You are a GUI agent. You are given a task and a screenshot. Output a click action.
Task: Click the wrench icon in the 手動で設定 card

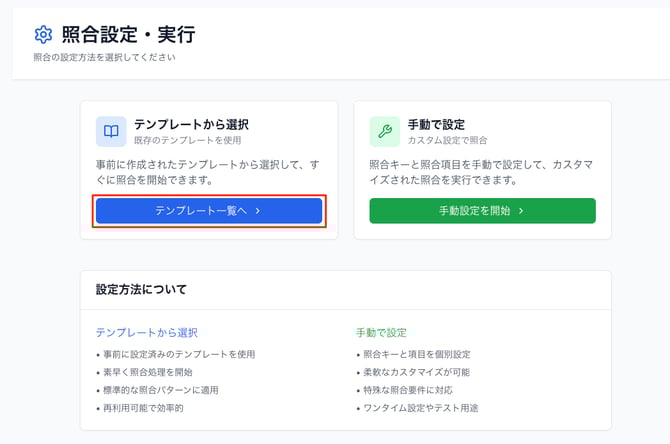click(384, 131)
